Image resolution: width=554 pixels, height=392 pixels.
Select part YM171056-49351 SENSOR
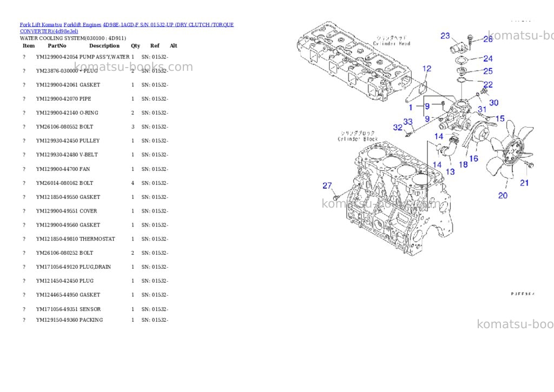[x=68, y=309]
